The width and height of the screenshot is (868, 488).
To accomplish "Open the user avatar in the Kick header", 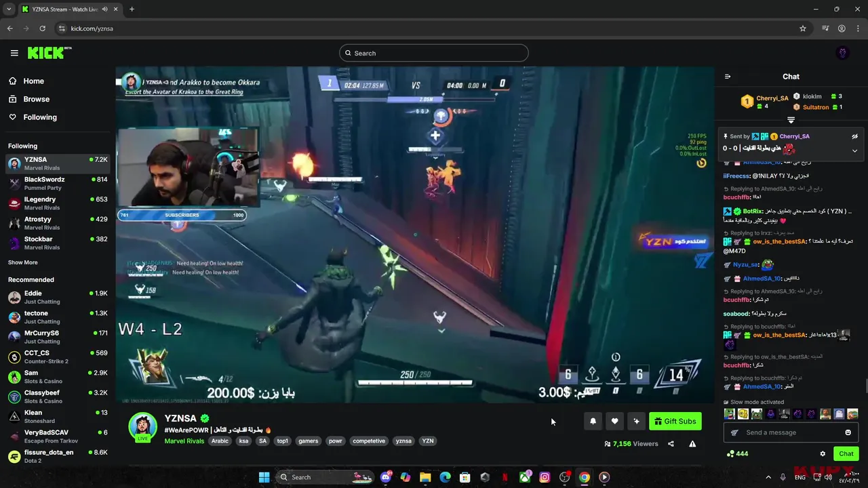I will point(843,53).
